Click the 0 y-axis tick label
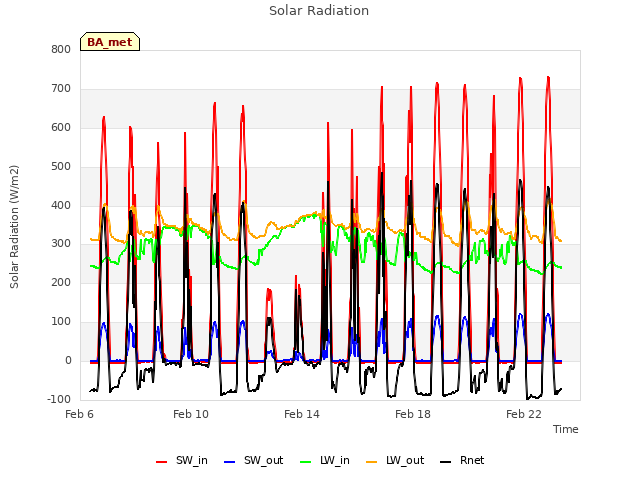Viewport: 640px width, 480px height. tap(68, 361)
